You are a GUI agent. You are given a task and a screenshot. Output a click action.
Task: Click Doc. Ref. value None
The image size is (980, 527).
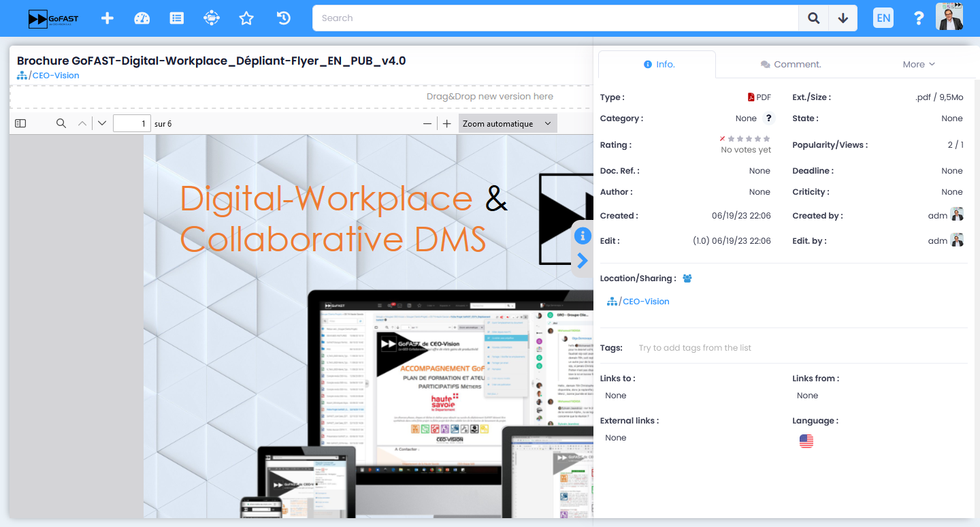click(759, 171)
